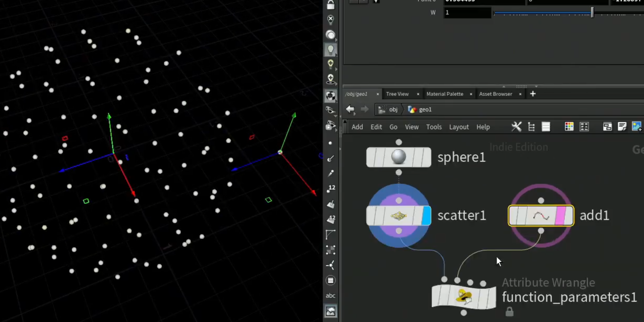The image size is (644, 322).
Task: Switch to the Tree View tab
Action: point(397,94)
